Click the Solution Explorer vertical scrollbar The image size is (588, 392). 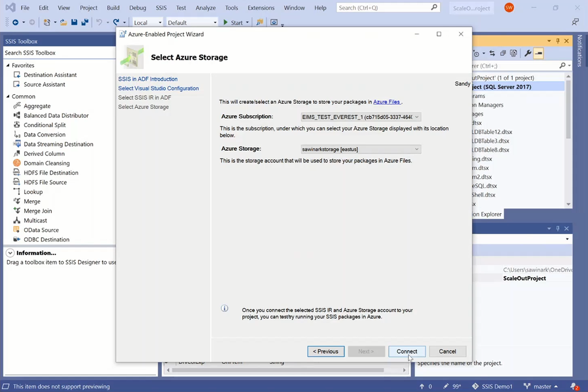coord(569,109)
